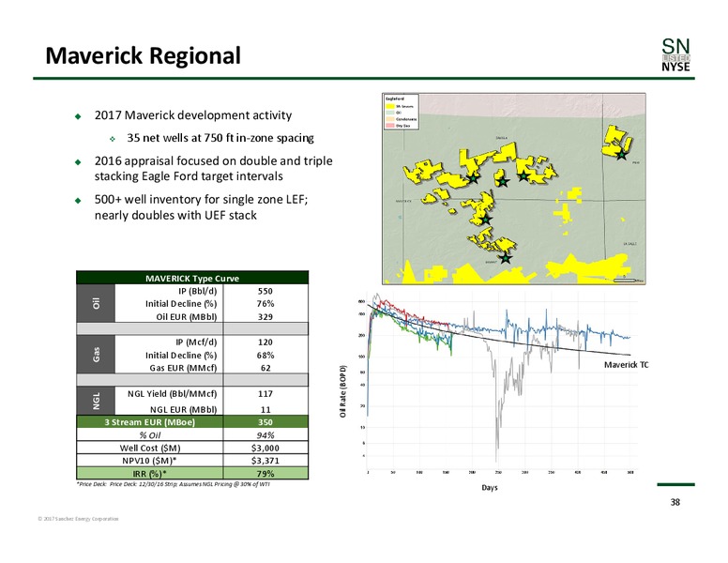Click the 'MAVERICK' county label on the map
The image size is (728, 563).
(x=404, y=201)
